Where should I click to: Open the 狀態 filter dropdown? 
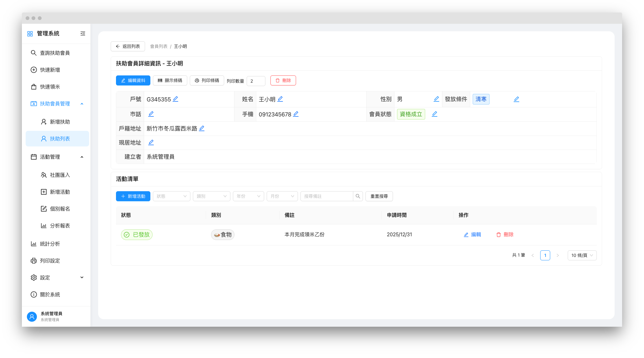tap(171, 196)
